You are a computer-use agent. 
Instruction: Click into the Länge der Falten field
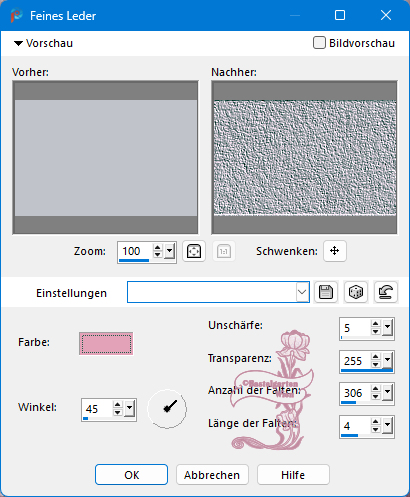point(355,426)
